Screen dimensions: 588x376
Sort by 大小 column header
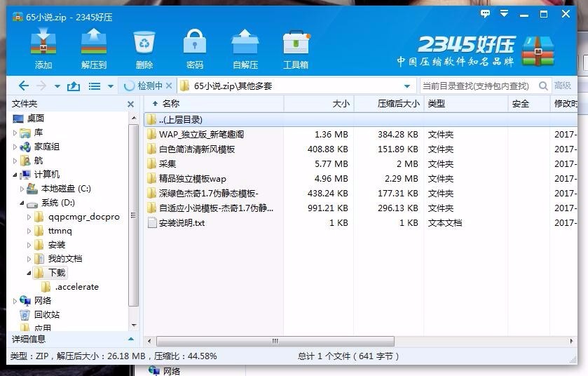click(x=319, y=104)
